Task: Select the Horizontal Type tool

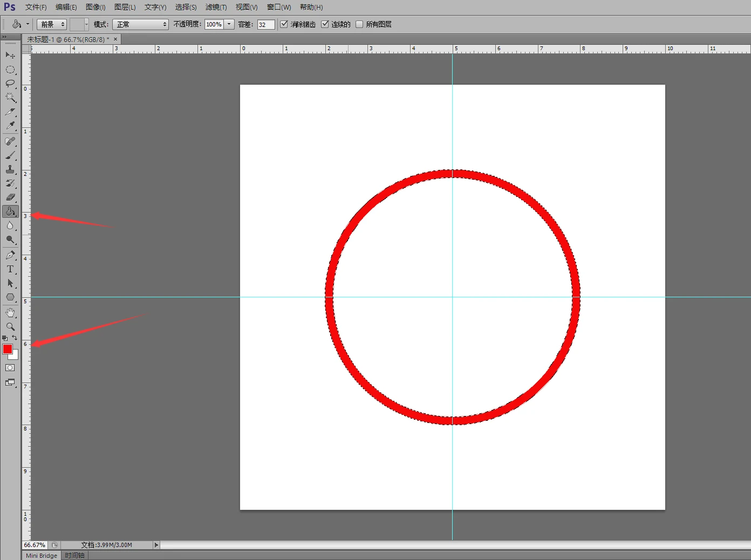Action: point(10,269)
